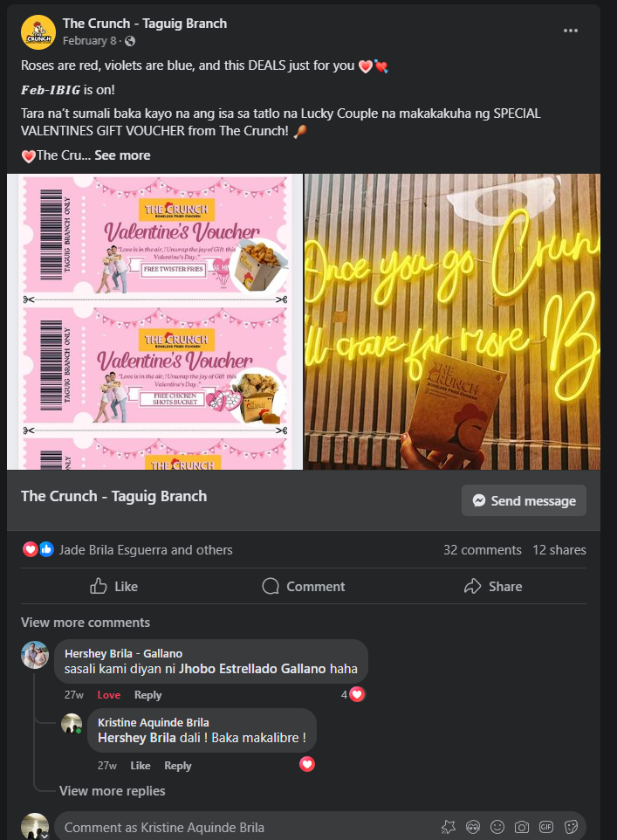Click The Crunch page profile picture

(x=38, y=32)
